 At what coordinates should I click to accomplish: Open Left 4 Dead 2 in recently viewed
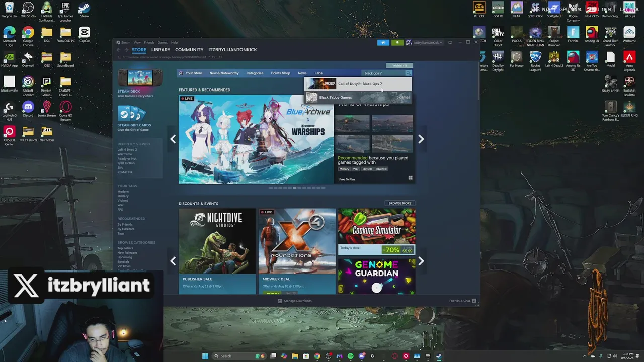(x=127, y=150)
